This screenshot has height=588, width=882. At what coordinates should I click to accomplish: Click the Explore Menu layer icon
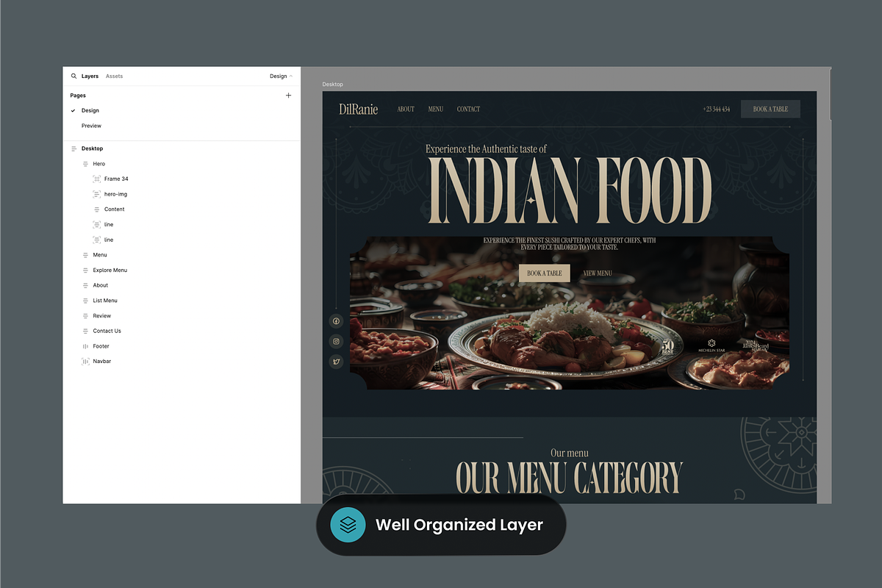[85, 270]
